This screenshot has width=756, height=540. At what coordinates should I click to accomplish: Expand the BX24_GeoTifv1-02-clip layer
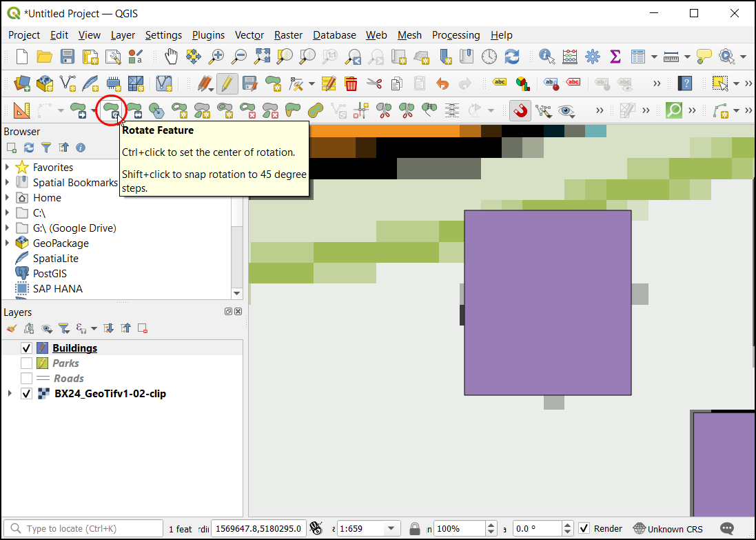coord(9,394)
